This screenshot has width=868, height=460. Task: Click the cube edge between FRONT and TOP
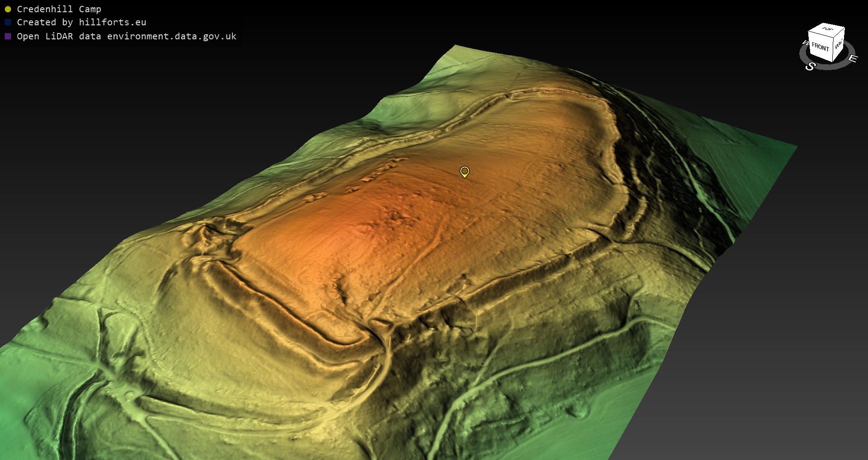point(821,35)
